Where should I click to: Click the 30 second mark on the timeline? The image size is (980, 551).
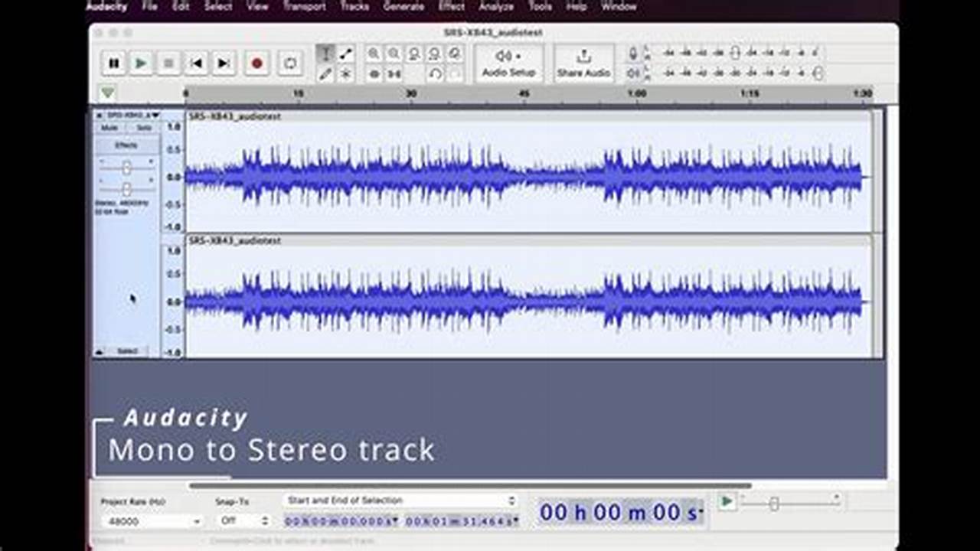[x=411, y=93]
